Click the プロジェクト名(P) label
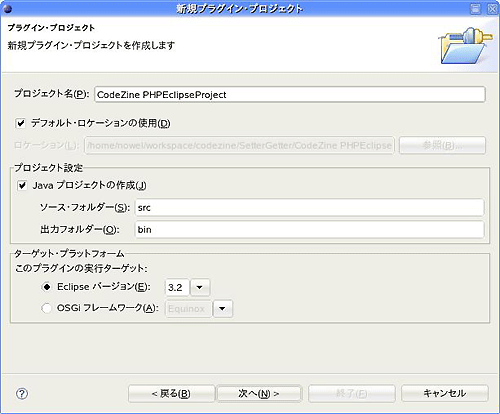The height and width of the screenshot is (414, 500). [52, 94]
